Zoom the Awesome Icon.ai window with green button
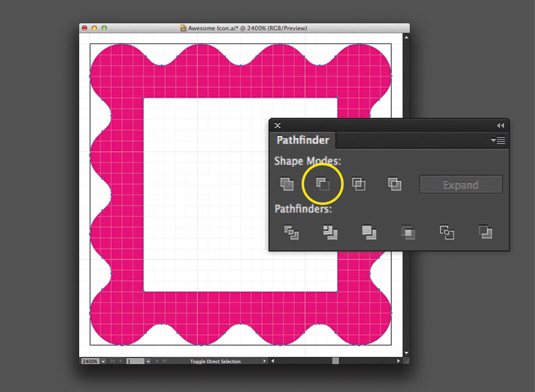This screenshot has height=392, width=535. (104, 28)
